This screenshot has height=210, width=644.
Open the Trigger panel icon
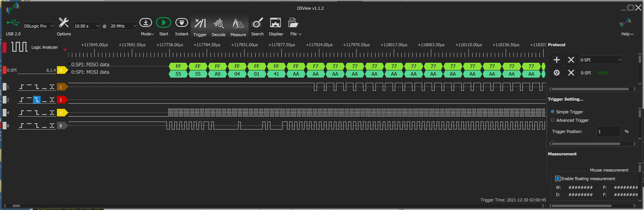click(x=200, y=27)
